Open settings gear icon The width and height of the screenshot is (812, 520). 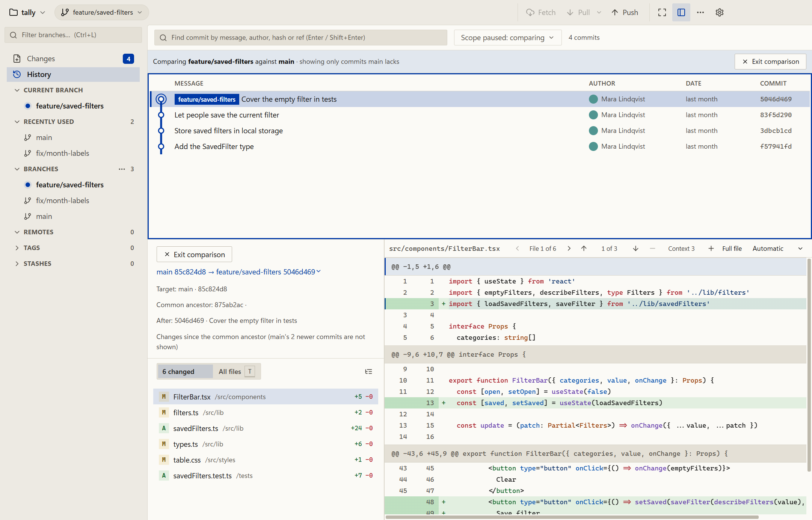click(x=720, y=12)
